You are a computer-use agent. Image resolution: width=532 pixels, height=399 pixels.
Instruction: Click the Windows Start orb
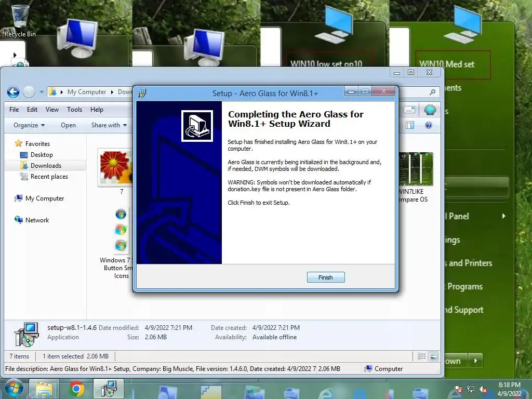[x=13, y=389]
